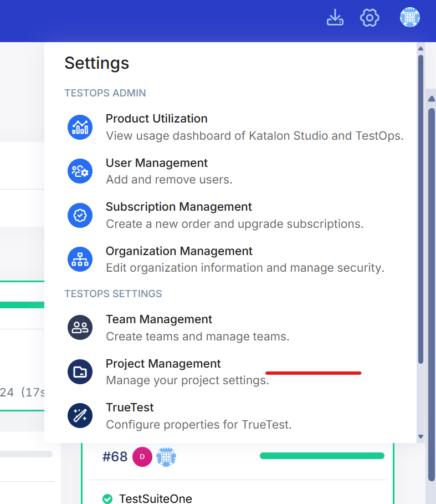
Task: Go to Organization Management
Action: click(179, 251)
